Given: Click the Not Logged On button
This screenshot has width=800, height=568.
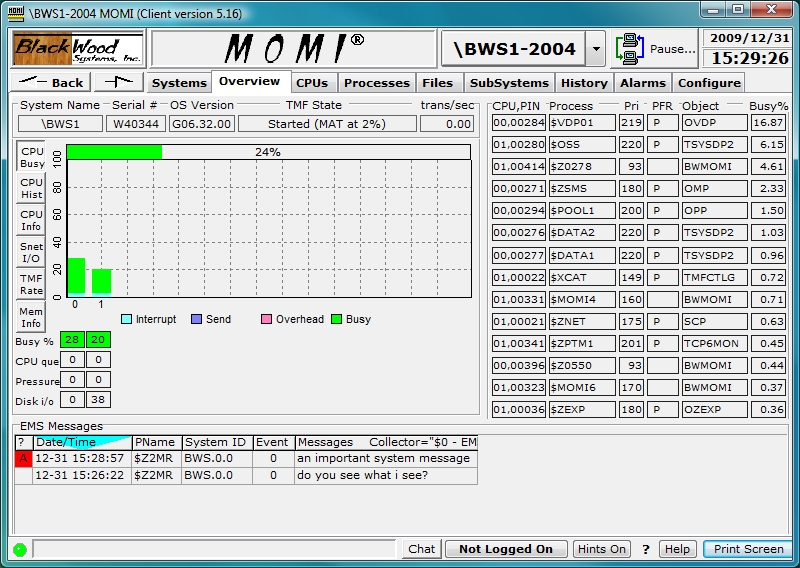Looking at the screenshot, I should 506,549.
